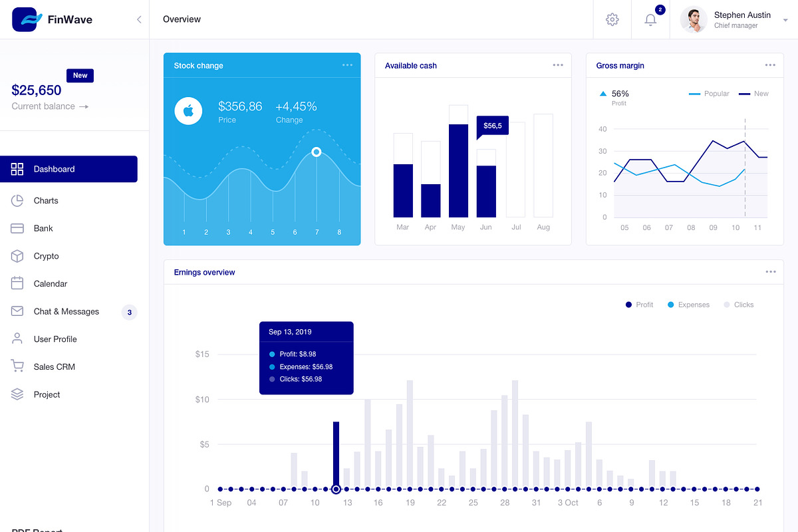This screenshot has width=798, height=532.
Task: Toggle the Expenses legend in earnings
Action: point(689,305)
